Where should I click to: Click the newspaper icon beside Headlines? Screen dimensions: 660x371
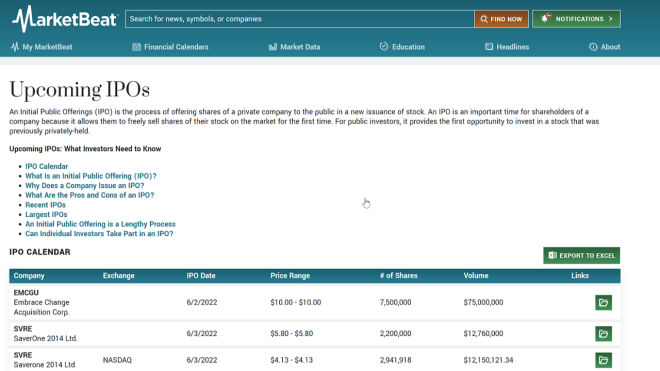489,47
